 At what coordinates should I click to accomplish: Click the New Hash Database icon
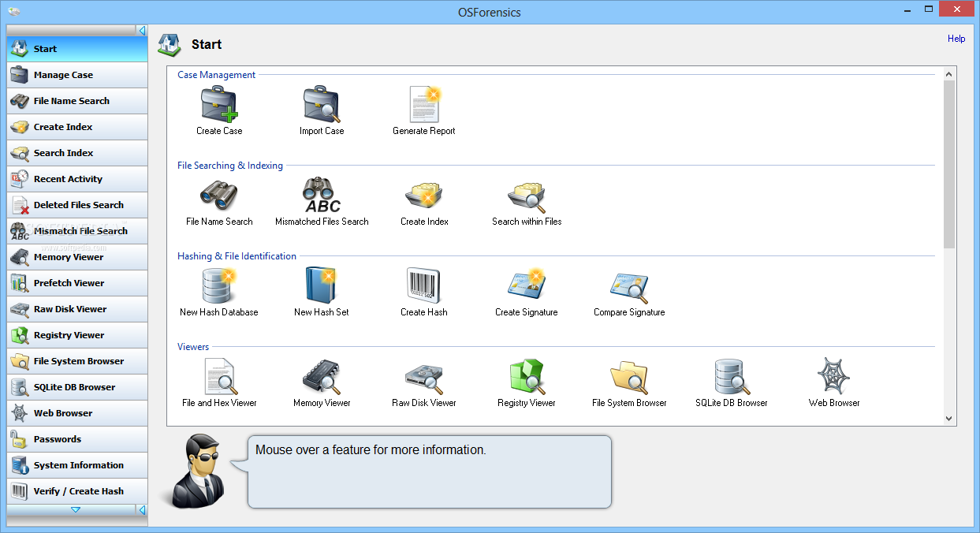tap(219, 285)
